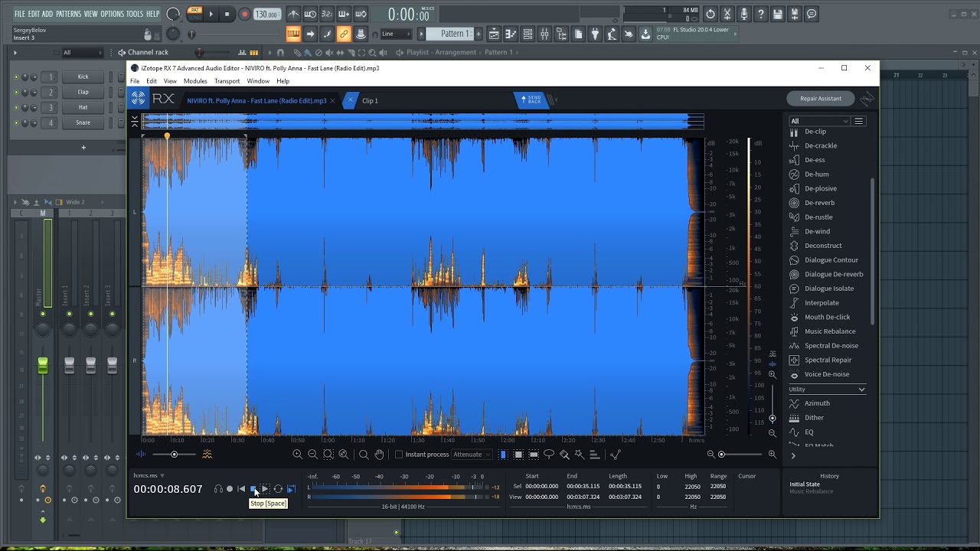980x551 pixels.
Task: Toggle loop playback in RX transport
Action: point(278,489)
